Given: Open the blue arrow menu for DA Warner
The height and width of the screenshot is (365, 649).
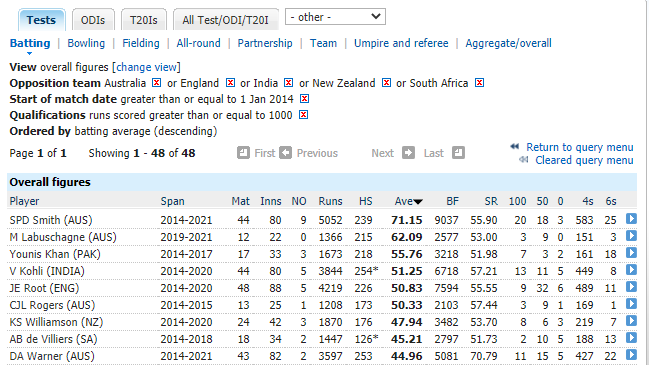Looking at the screenshot, I should point(631,354).
